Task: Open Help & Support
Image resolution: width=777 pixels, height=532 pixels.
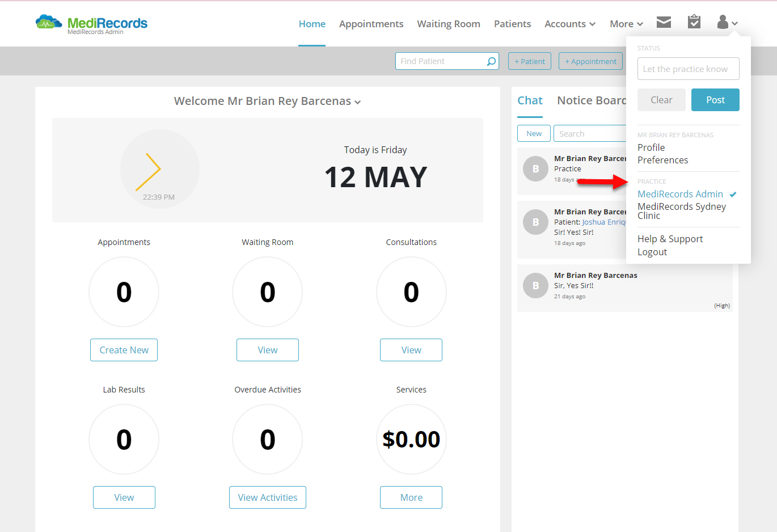Action: point(670,239)
